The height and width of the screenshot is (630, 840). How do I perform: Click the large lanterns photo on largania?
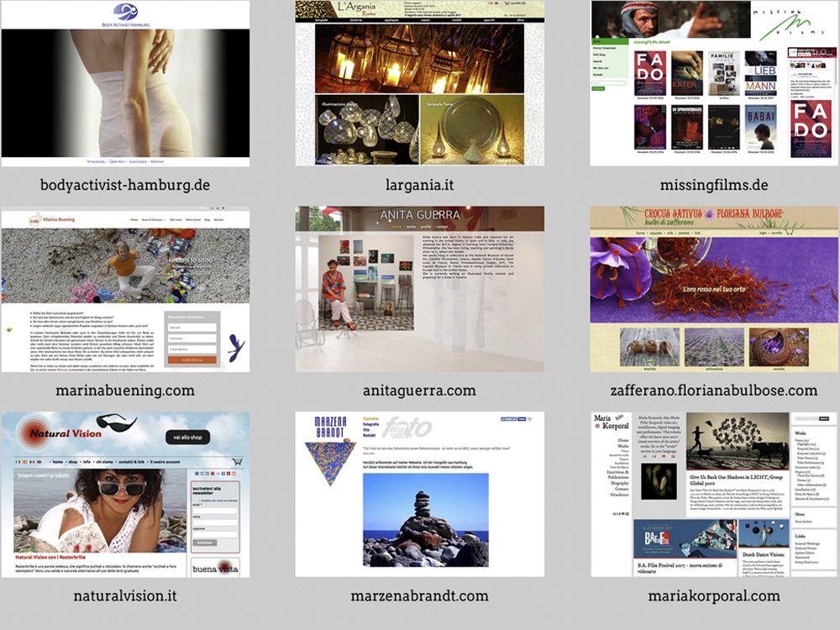pyautogui.click(x=419, y=59)
